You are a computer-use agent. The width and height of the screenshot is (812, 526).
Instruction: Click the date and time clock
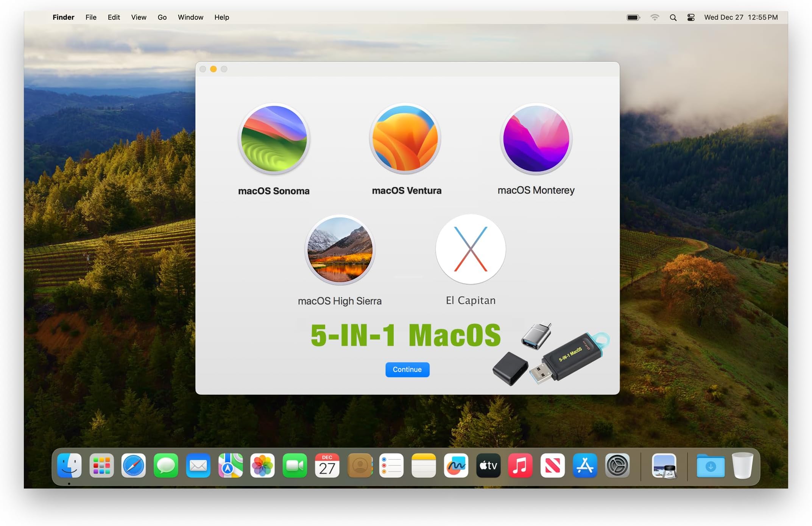coord(741,17)
